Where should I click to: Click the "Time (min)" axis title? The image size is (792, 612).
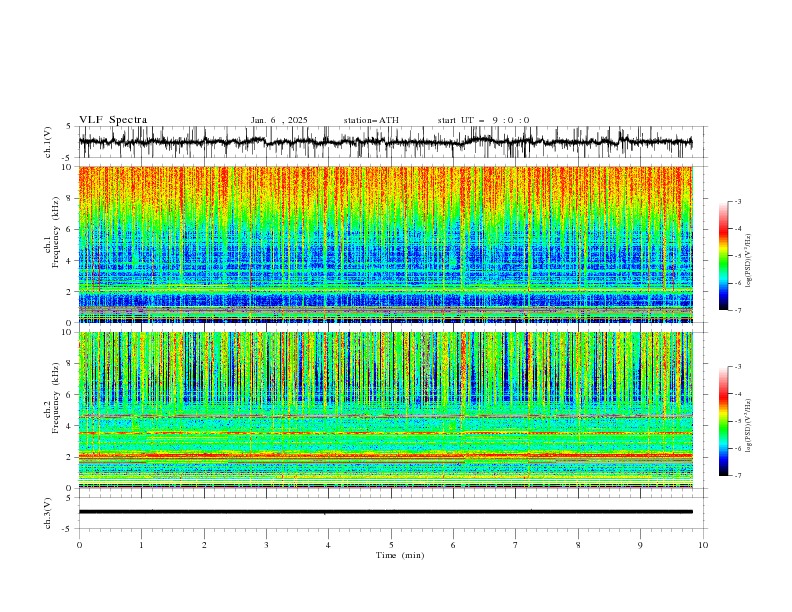[x=400, y=555]
